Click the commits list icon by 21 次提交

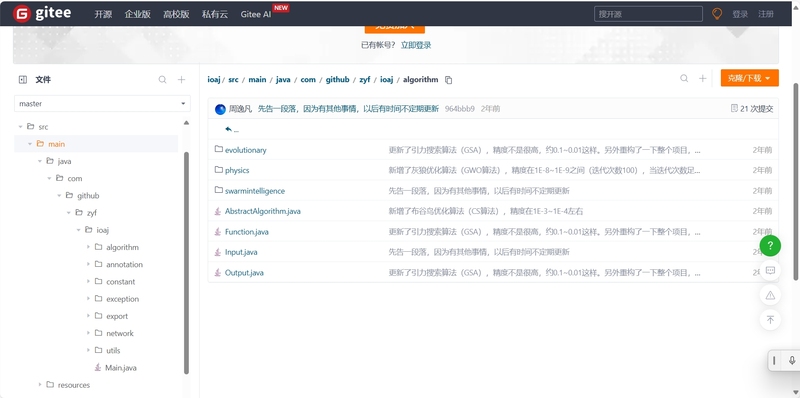click(x=734, y=108)
